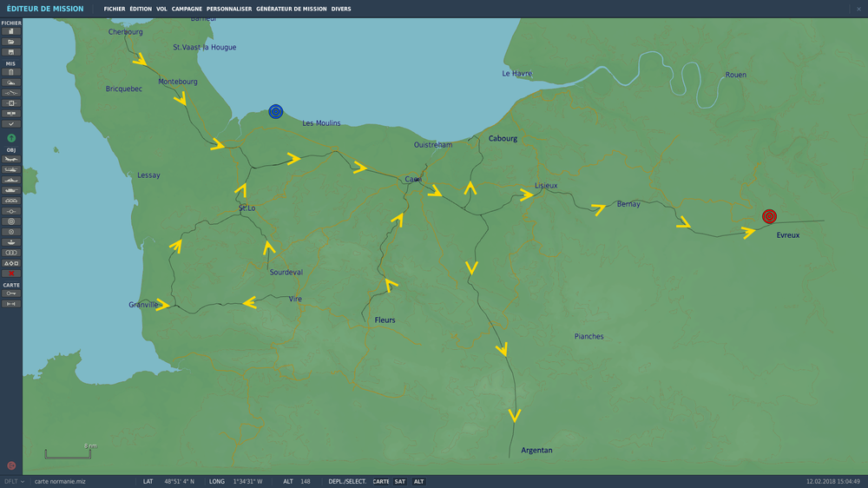Open the PERSONNALISER menu

pyautogui.click(x=229, y=9)
